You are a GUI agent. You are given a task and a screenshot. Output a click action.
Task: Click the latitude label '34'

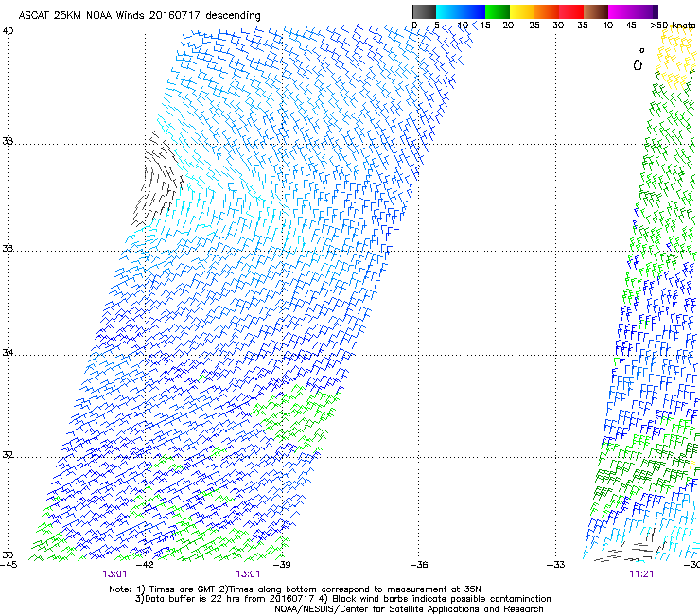pyautogui.click(x=8, y=352)
